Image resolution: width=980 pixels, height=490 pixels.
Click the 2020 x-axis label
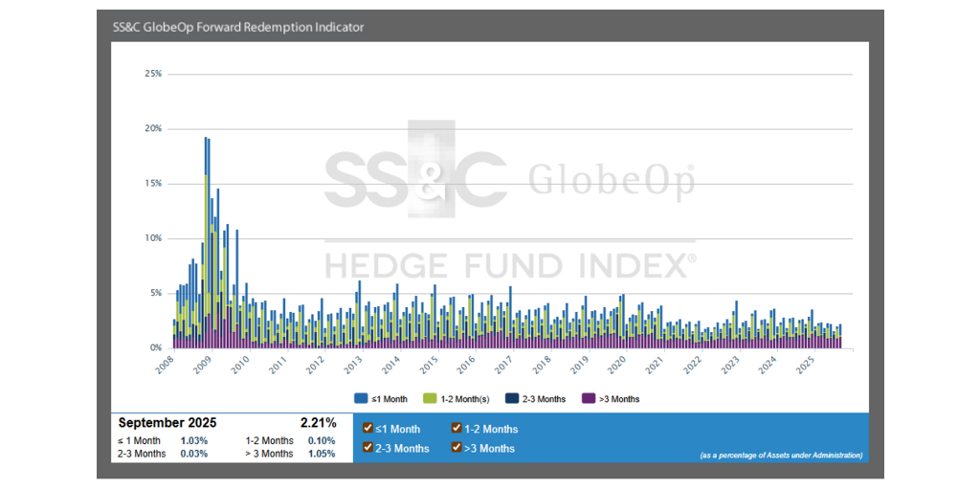pyautogui.click(x=618, y=363)
